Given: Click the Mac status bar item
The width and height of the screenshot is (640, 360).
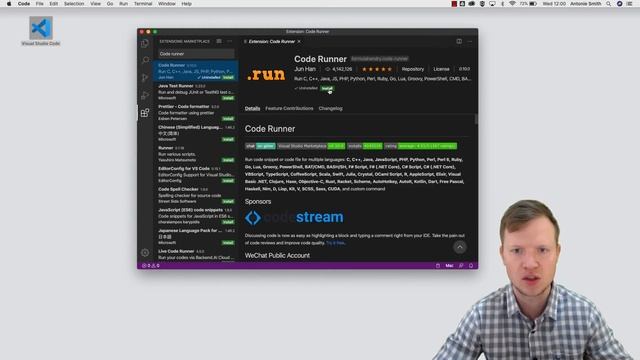Looking at the screenshot, I should point(449,266).
